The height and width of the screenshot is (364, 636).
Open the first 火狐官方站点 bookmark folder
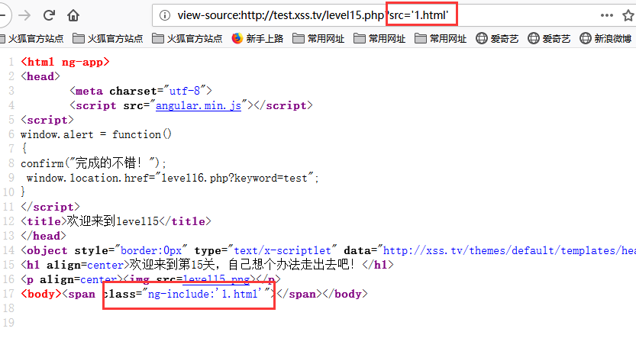click(31, 38)
